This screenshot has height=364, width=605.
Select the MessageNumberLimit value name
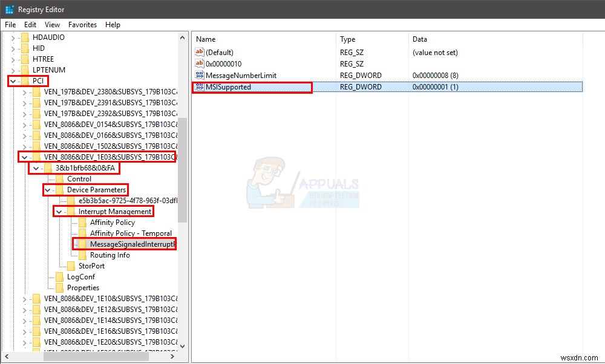(241, 75)
